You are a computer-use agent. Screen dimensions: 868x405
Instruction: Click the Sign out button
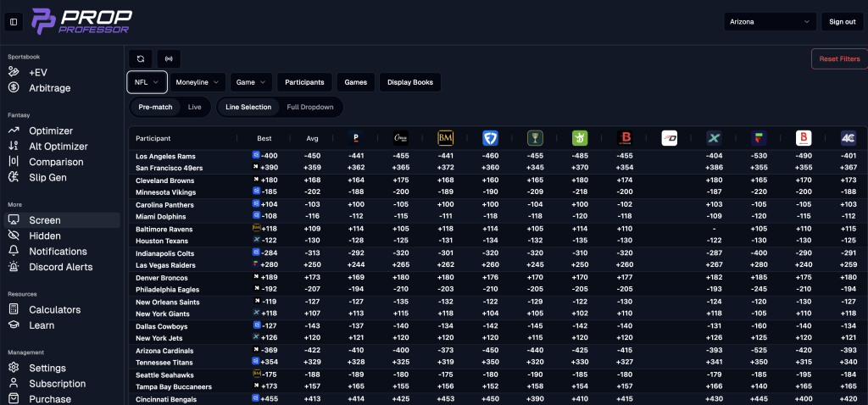pos(842,22)
